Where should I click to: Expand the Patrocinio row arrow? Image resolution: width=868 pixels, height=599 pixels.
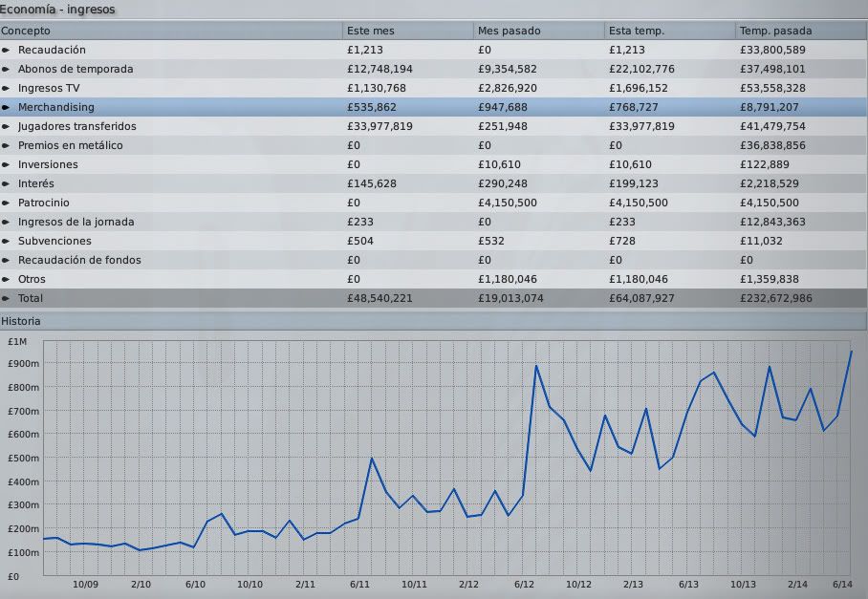[6, 203]
